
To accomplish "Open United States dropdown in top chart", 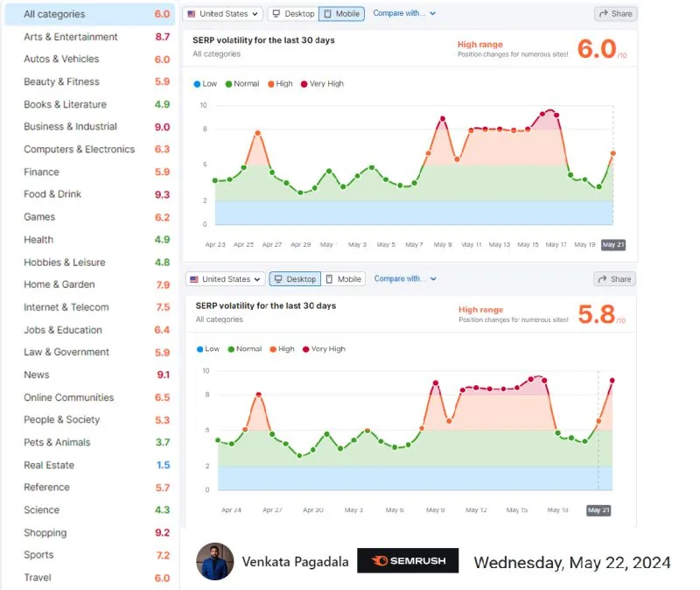I will 222,14.
